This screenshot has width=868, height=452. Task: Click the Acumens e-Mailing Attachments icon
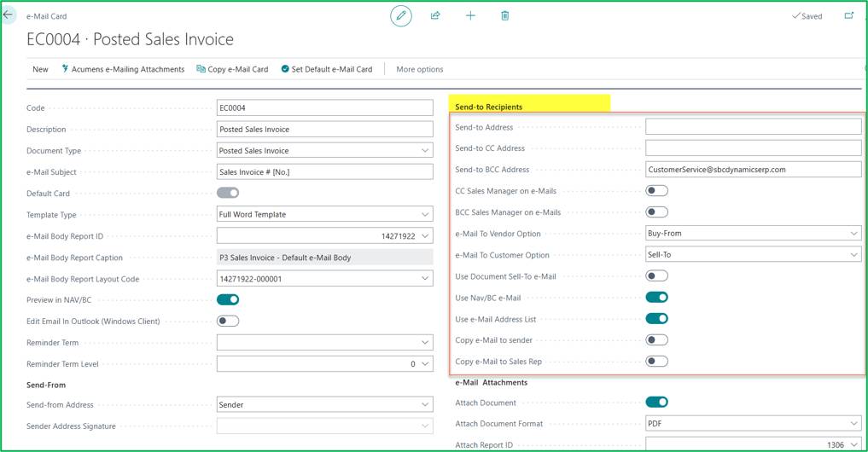65,68
